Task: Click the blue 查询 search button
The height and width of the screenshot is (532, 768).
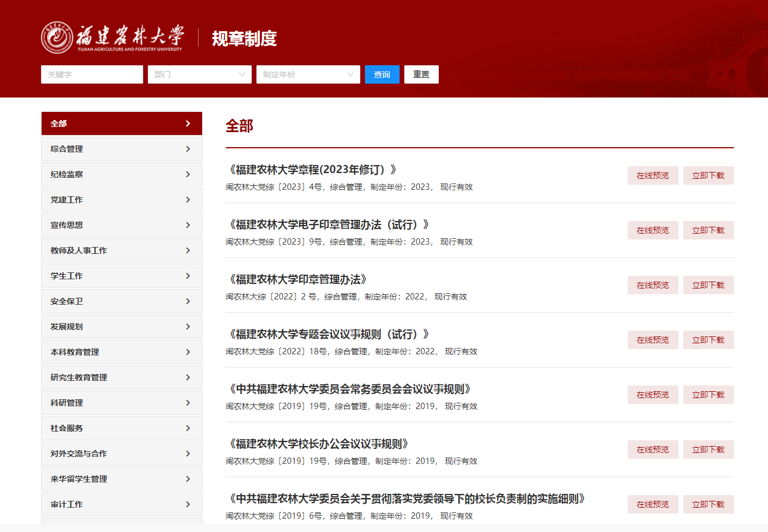Action: tap(382, 74)
